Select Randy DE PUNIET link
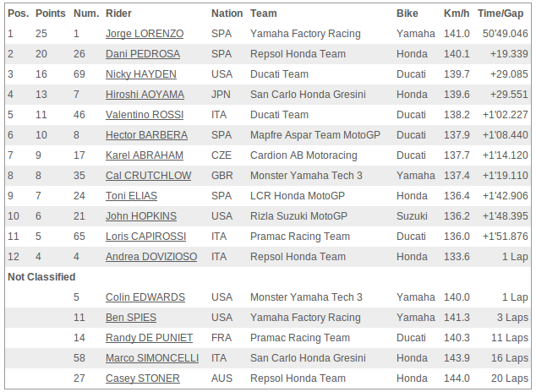This screenshot has width=536, height=392. [149, 338]
